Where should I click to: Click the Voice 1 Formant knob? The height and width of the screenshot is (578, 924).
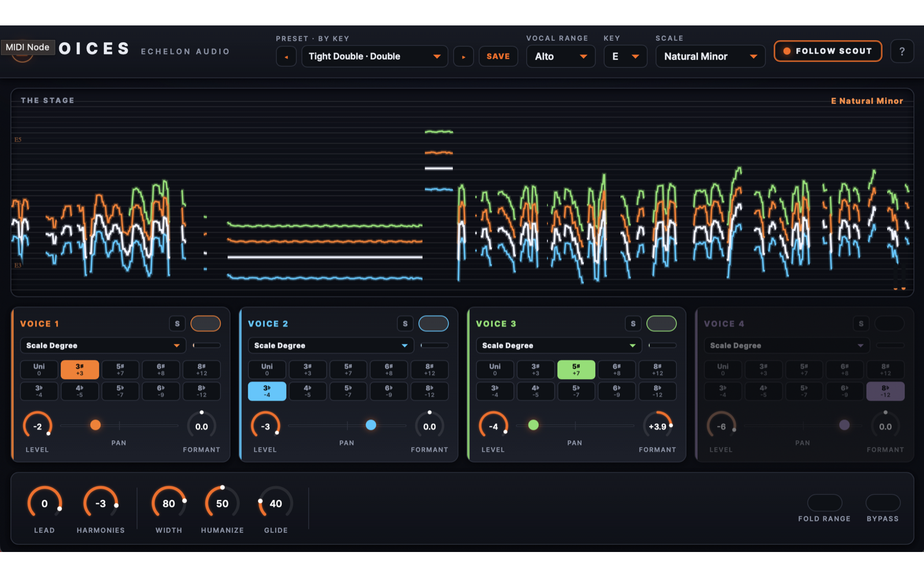click(202, 427)
